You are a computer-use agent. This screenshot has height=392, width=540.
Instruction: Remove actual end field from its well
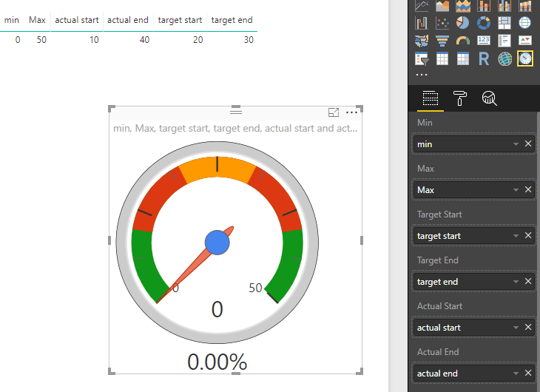(x=528, y=373)
